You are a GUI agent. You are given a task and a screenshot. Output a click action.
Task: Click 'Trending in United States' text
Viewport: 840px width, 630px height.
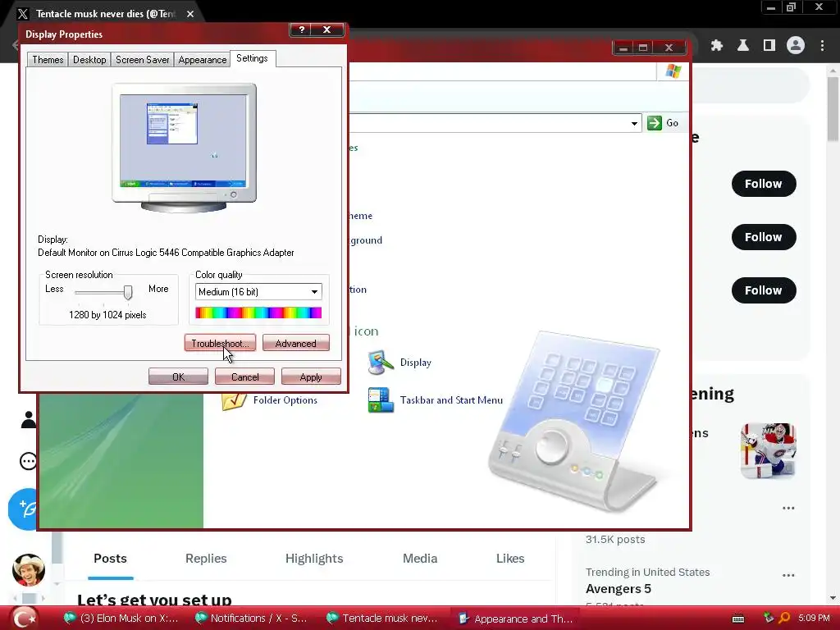(x=648, y=572)
